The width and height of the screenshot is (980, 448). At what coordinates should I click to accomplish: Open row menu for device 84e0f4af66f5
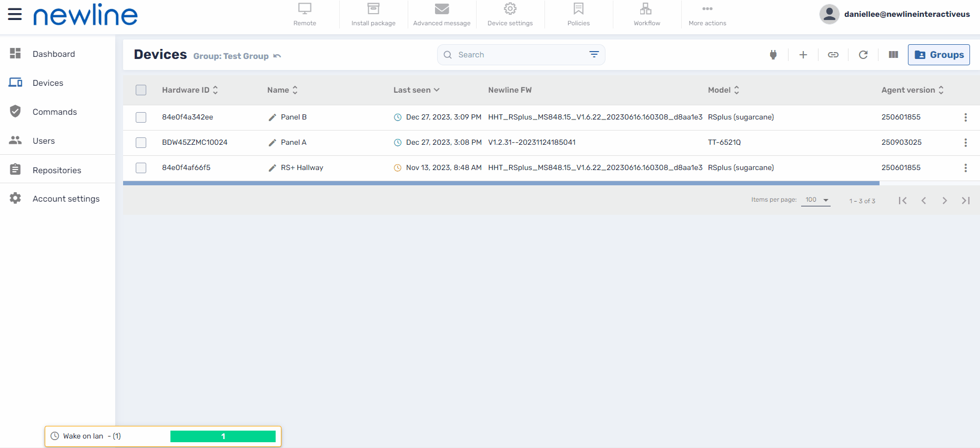point(965,168)
